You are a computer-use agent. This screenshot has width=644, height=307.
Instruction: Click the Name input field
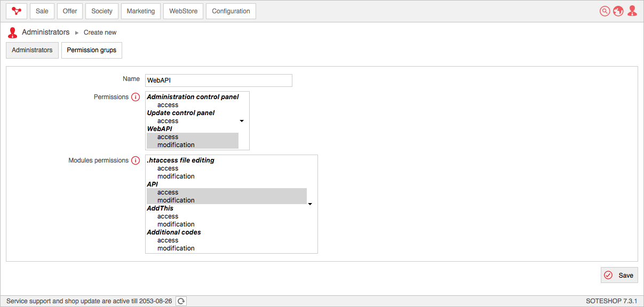point(219,80)
